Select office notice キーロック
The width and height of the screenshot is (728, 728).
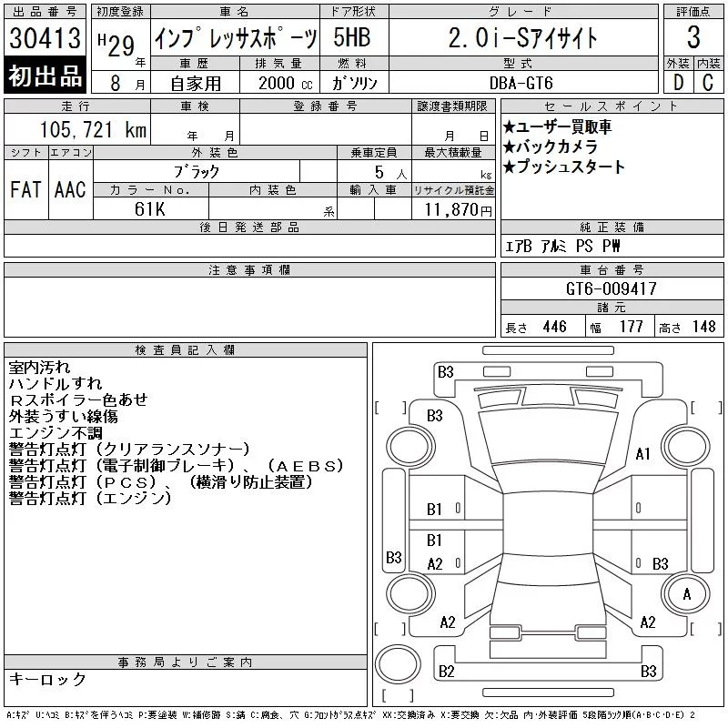tap(47, 679)
